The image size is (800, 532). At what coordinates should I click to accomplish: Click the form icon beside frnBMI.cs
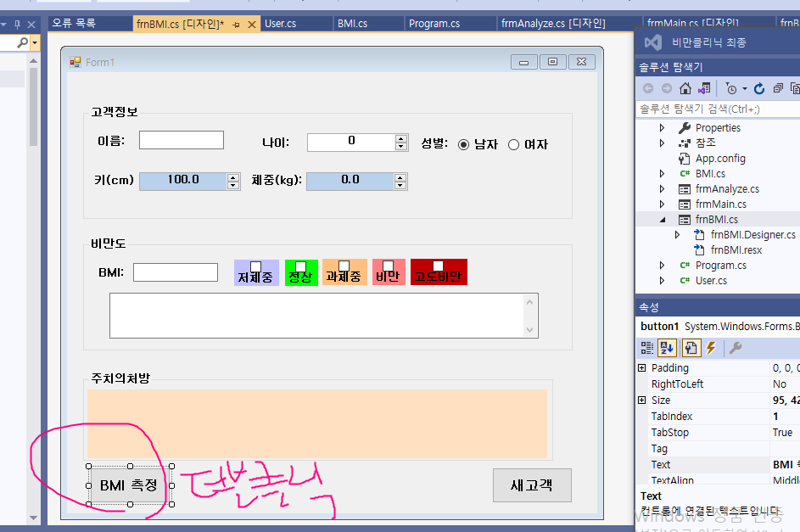pyautogui.click(x=684, y=220)
